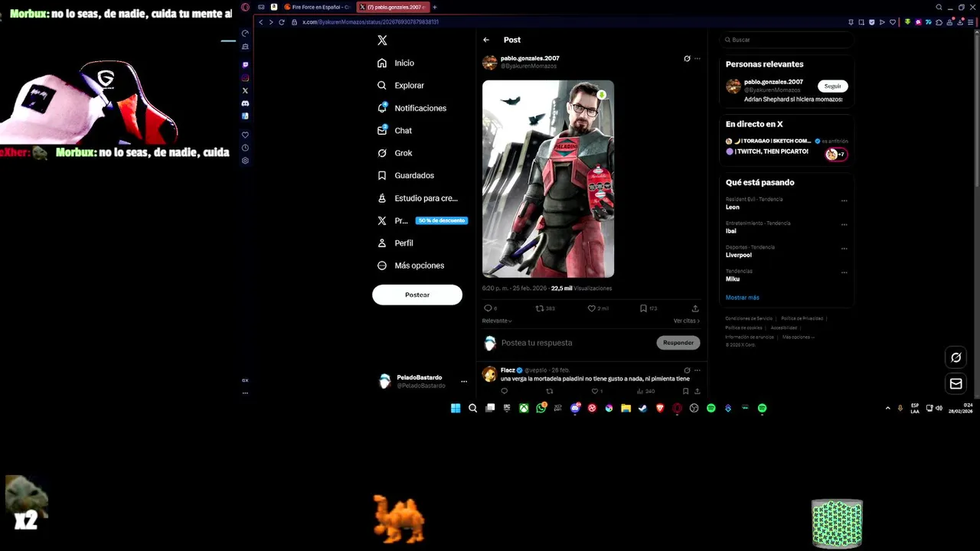The image size is (980, 551).
Task: Switch to the Fire Force en Español tab
Action: click(317, 7)
